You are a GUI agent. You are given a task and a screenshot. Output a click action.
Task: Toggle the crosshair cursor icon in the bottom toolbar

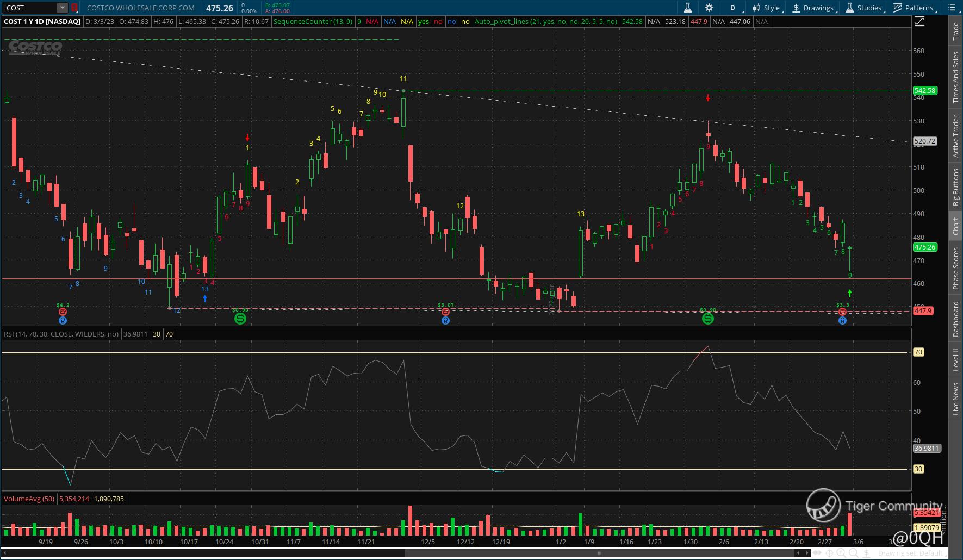[x=829, y=553]
